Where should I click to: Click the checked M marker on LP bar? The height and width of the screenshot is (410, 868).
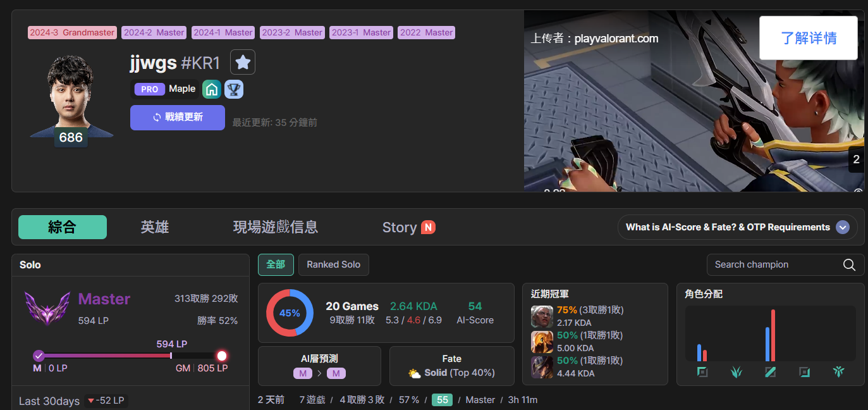coord(39,356)
